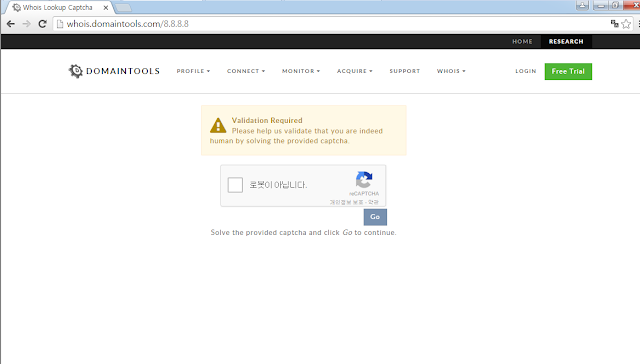Click the Go button
Viewport: 640px width, 364px height.
375,217
